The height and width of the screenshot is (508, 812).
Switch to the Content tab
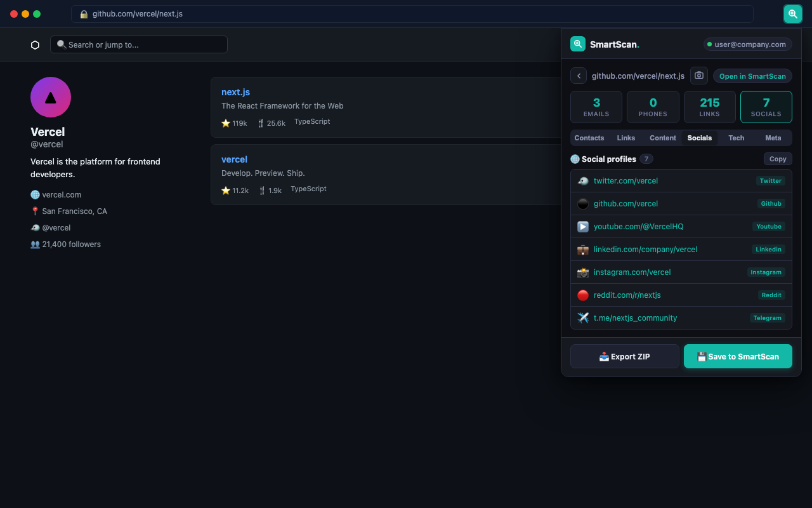[x=663, y=138]
